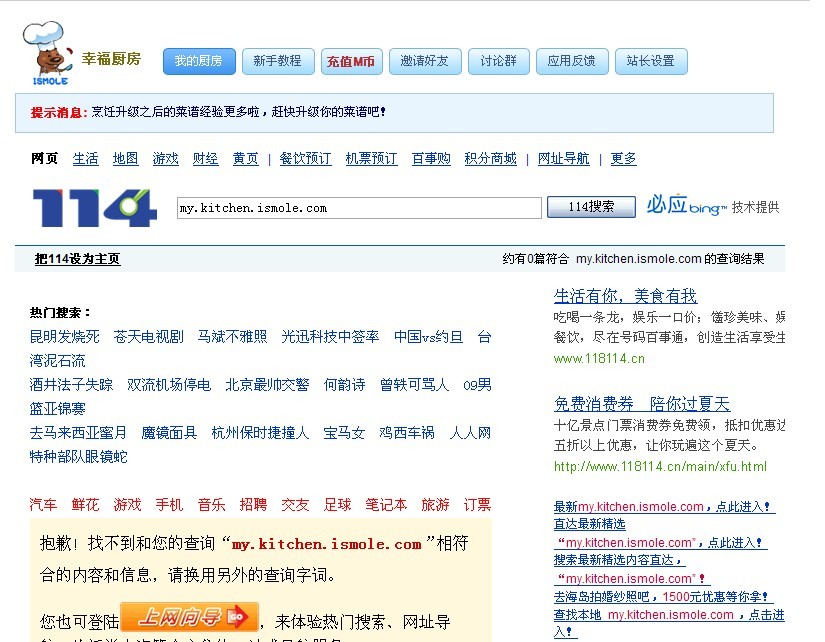Open hot search 昆明发烧死
Viewport: 825px width, 642px height.
(64, 337)
